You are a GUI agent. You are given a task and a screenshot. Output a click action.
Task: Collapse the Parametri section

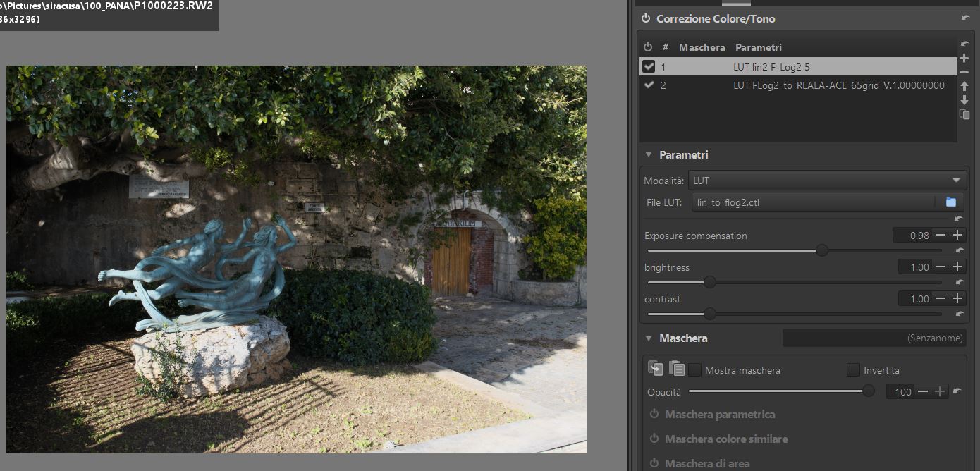coord(649,155)
